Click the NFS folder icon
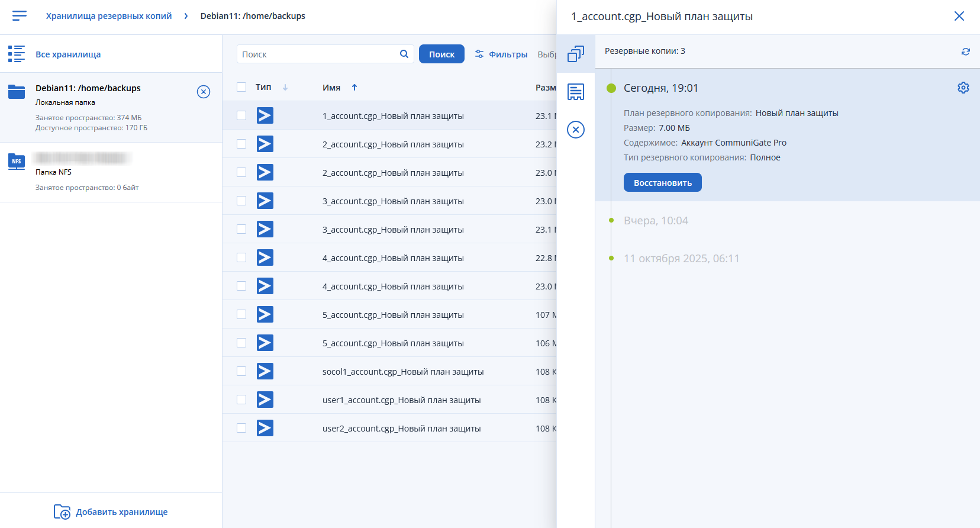The height and width of the screenshot is (528, 980). tap(17, 162)
